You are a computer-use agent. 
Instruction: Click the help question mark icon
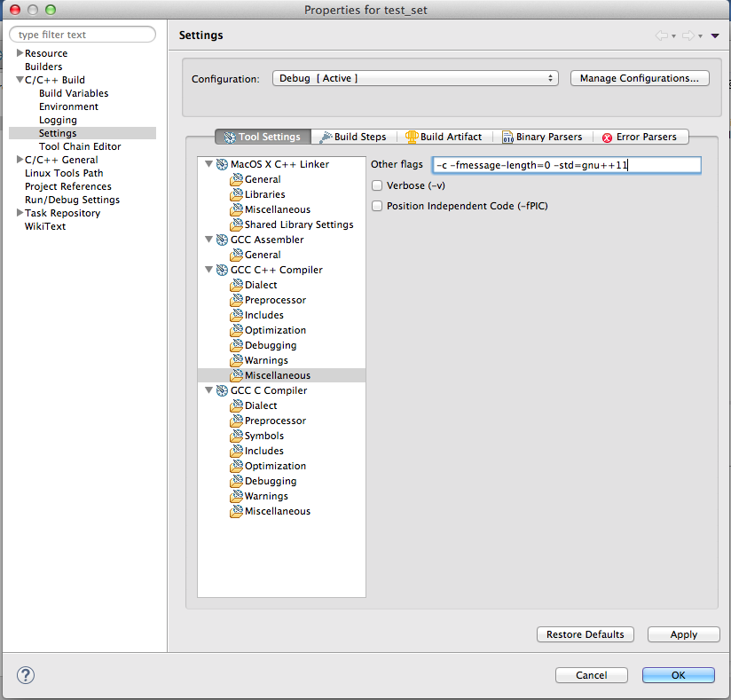pos(25,674)
